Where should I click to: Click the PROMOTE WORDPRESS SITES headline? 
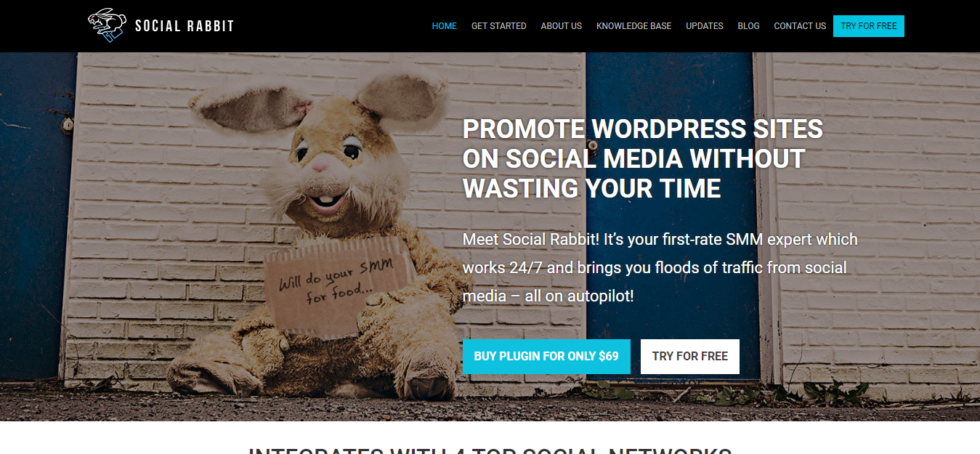tap(643, 158)
